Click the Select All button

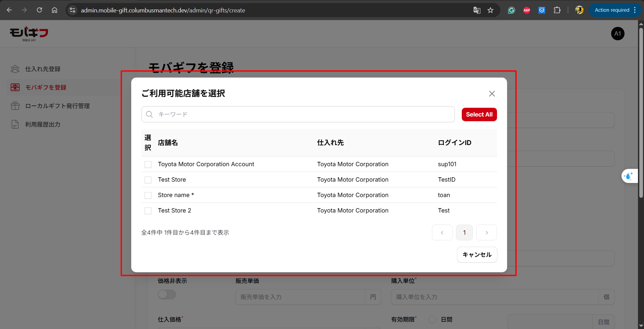pyautogui.click(x=479, y=114)
